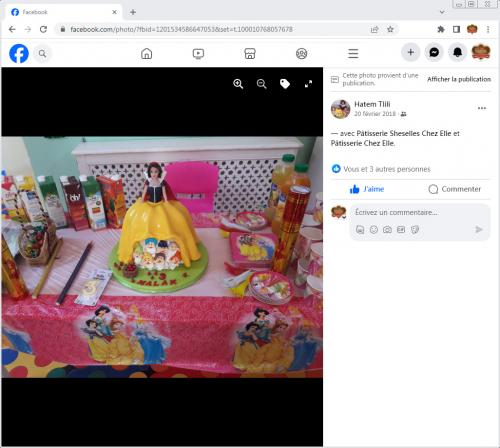Toggle the browser side panel
The image size is (500, 448).
pyautogui.click(x=456, y=29)
